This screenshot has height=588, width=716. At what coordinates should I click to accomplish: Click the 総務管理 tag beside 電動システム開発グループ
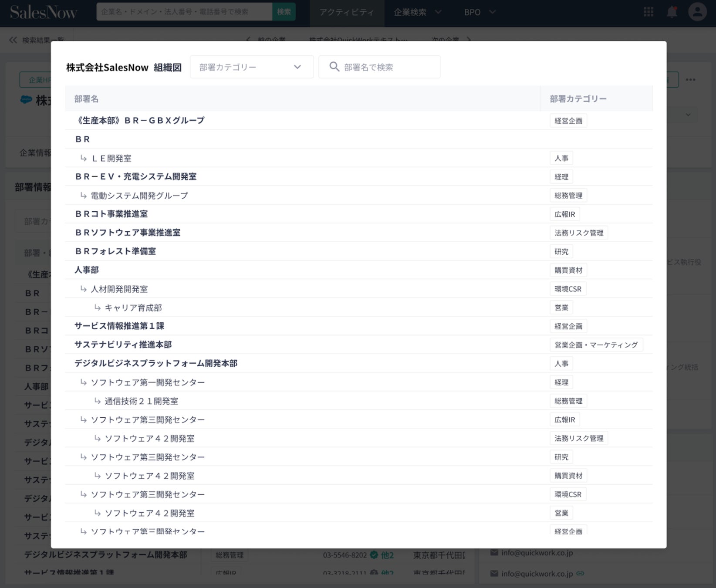click(568, 196)
